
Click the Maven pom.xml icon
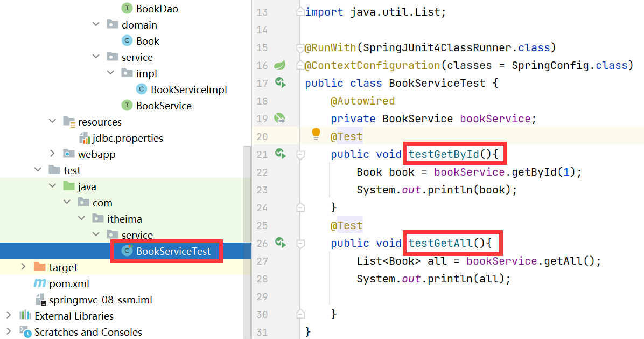pos(40,283)
